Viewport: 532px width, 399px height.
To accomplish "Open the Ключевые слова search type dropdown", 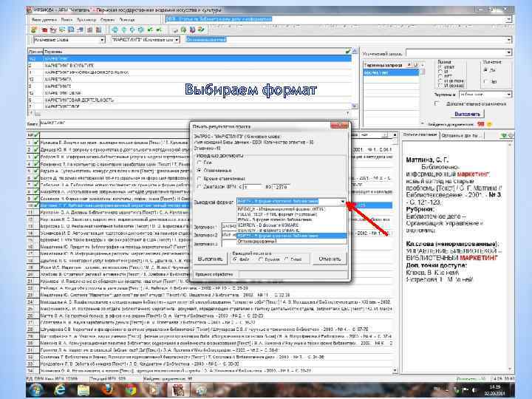I will pos(102,40).
